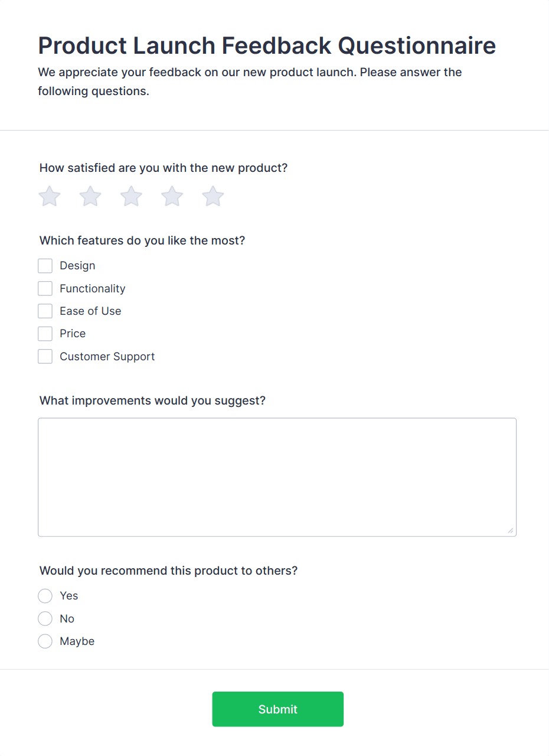
Task: Enable the Ease of Use checkbox
Action: 45,311
